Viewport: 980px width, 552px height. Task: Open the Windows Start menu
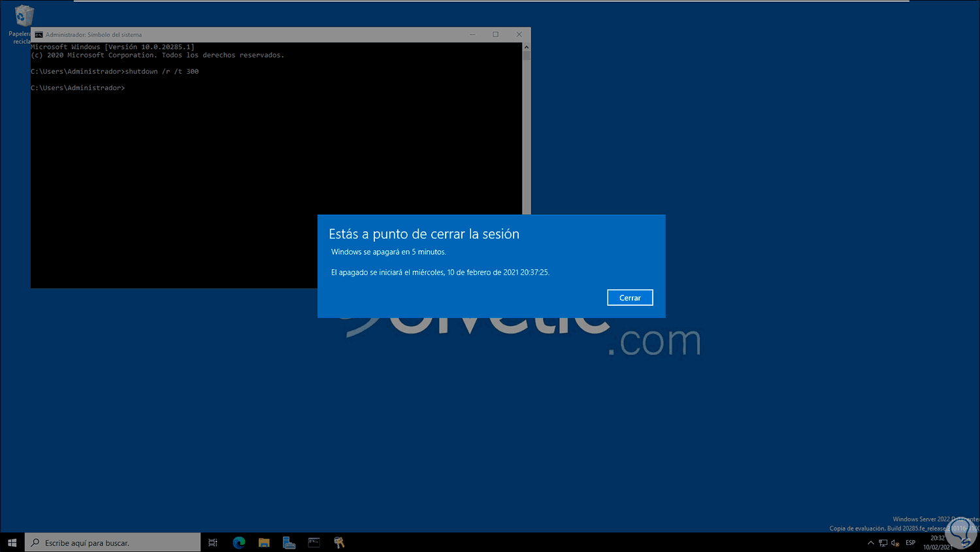coord(12,542)
